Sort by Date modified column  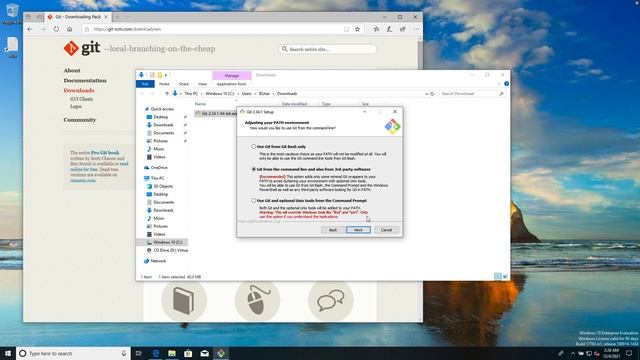[x=294, y=104]
